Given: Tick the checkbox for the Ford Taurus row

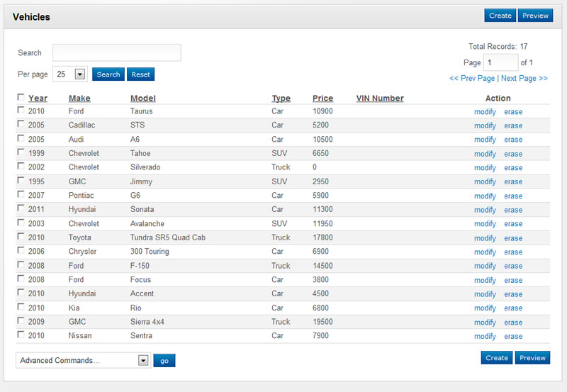Looking at the screenshot, I should [x=21, y=111].
